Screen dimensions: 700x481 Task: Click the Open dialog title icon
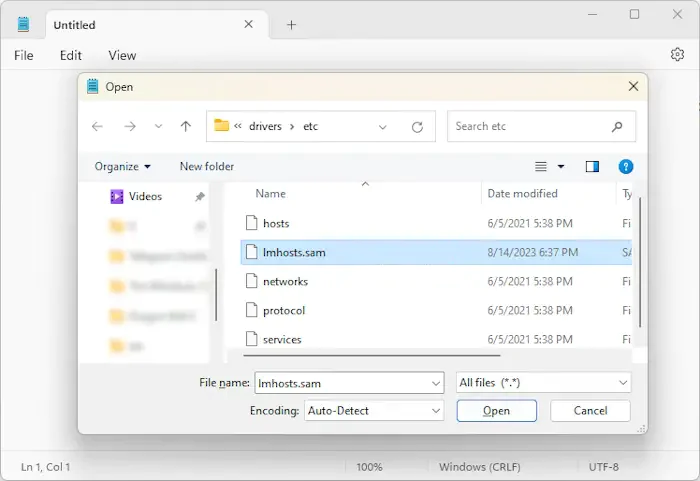92,86
